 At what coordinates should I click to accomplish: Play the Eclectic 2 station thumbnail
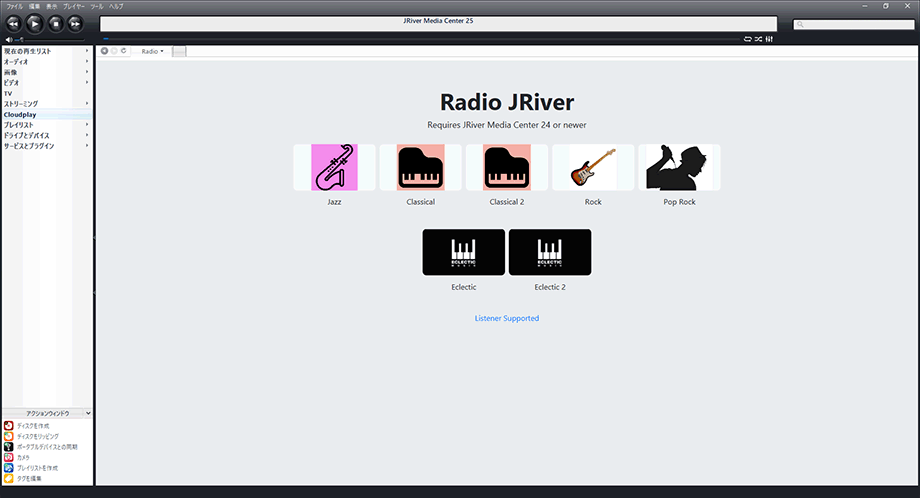tap(550, 252)
